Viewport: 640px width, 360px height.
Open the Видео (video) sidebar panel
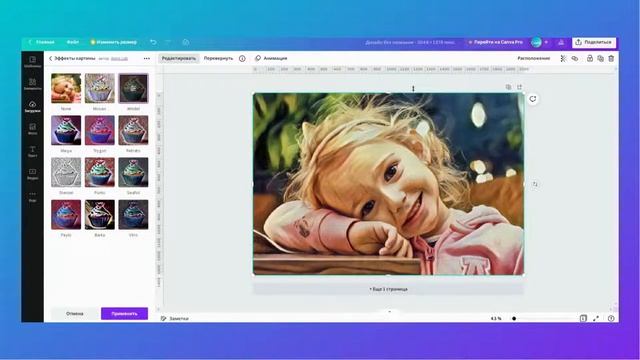[33, 174]
